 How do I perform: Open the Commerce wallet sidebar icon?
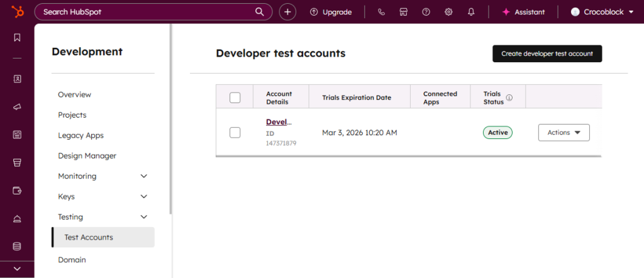coord(17,191)
